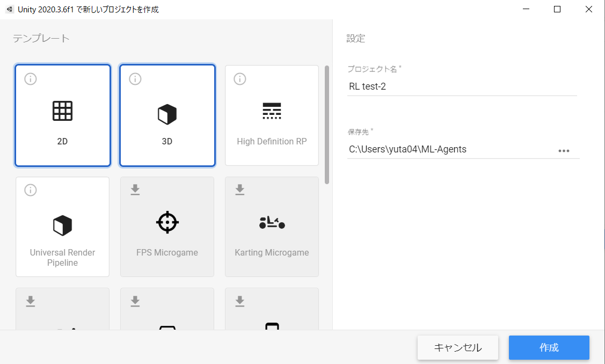Click the save location path field
Screen dimensions: 605x364
(x=462, y=149)
